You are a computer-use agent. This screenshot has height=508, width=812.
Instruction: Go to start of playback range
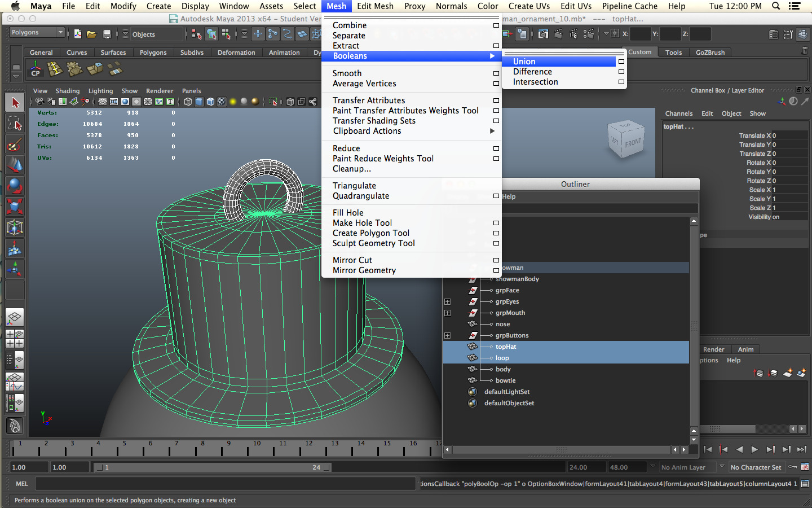coord(708,450)
